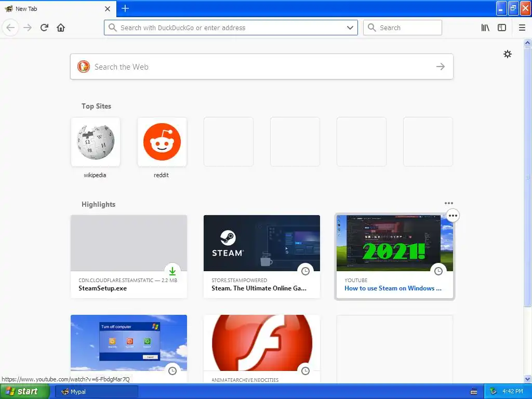532x399 pixels.
Task: Open the 2021 YouTube video thumbnail
Action: point(395,243)
